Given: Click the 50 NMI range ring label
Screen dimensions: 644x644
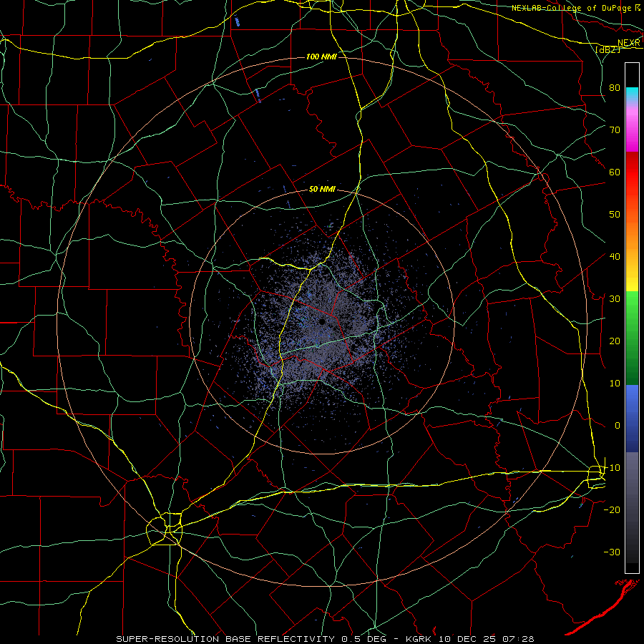Looking at the screenshot, I should click(323, 190).
